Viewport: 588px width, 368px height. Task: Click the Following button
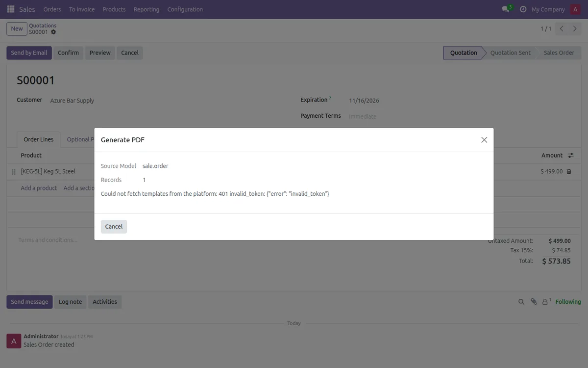(568, 302)
